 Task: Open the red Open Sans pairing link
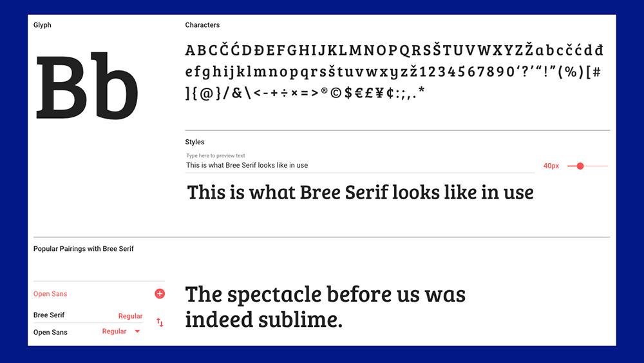(x=50, y=294)
